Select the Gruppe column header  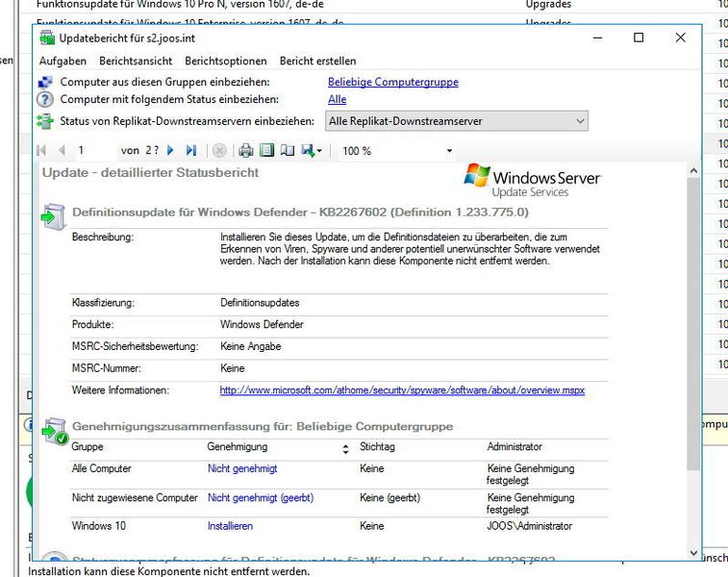pos(88,446)
